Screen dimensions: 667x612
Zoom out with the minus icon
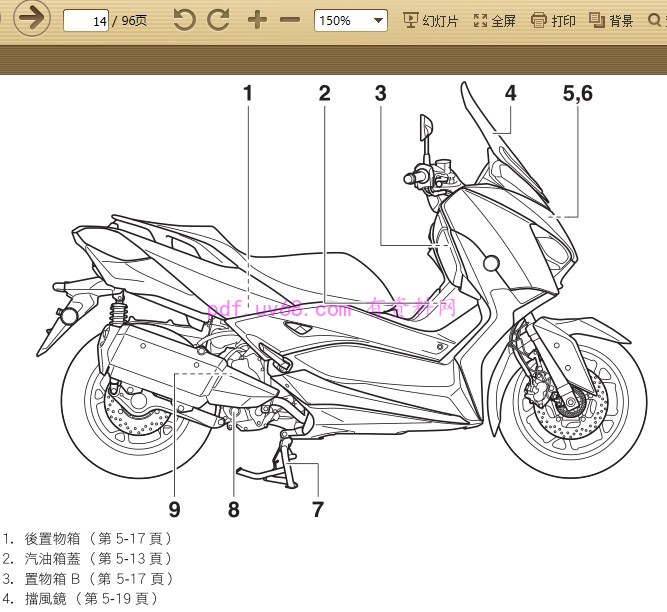[290, 20]
